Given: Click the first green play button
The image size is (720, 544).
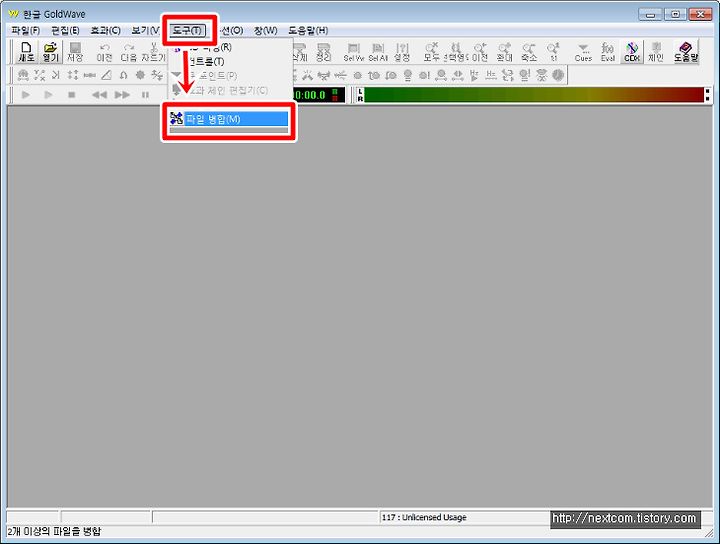Looking at the screenshot, I should [26, 95].
